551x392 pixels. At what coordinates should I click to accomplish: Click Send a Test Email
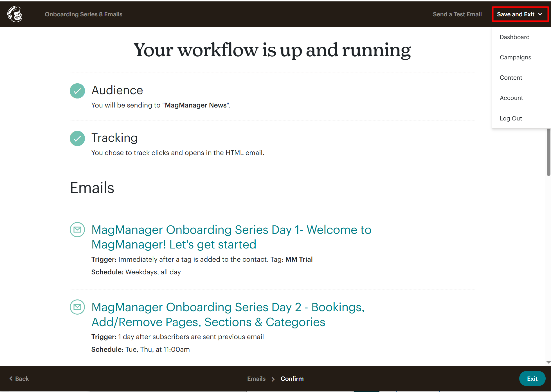pyautogui.click(x=457, y=14)
